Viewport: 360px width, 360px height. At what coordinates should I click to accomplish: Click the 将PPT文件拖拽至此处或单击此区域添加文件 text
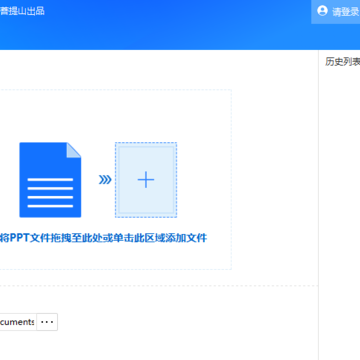103,238
